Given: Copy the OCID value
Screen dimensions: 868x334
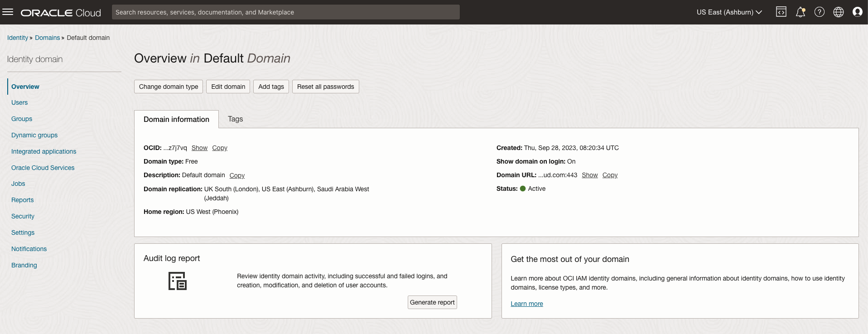Looking at the screenshot, I should (x=220, y=148).
